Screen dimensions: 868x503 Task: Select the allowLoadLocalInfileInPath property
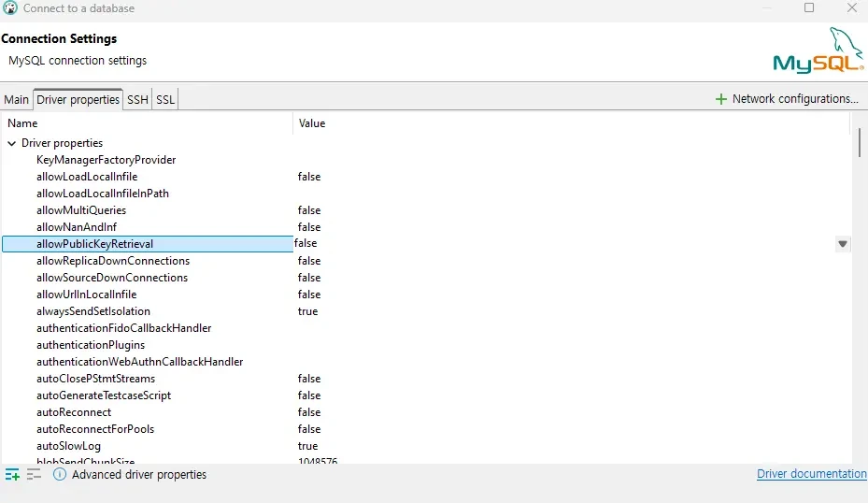[x=103, y=194]
